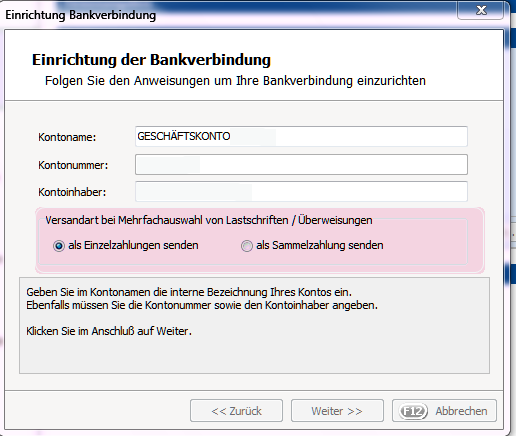Viewport: 516px width, 436px height.
Task: Click the 'als Sammelzahlung senden' label text
Action: coord(320,245)
